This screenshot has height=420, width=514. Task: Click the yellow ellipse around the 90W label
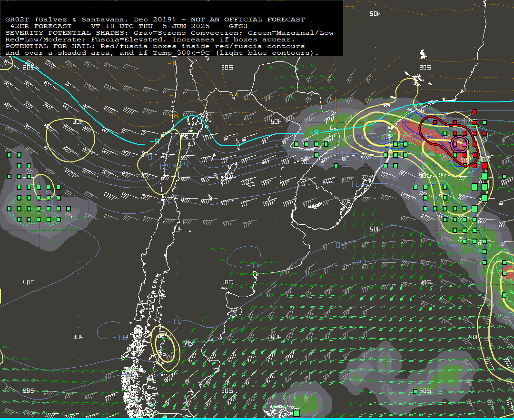pos(70,140)
